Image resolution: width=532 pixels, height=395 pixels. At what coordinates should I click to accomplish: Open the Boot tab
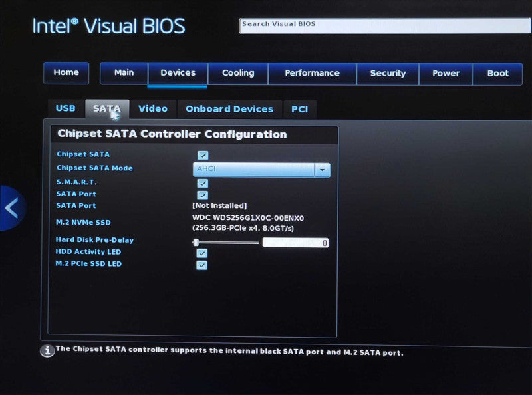(497, 74)
